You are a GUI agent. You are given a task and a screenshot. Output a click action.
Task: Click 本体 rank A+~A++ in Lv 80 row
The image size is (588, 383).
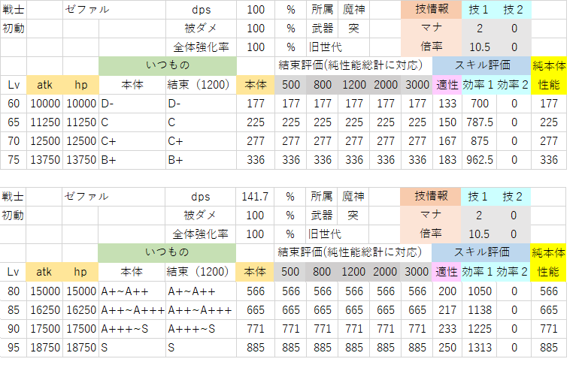132,291
